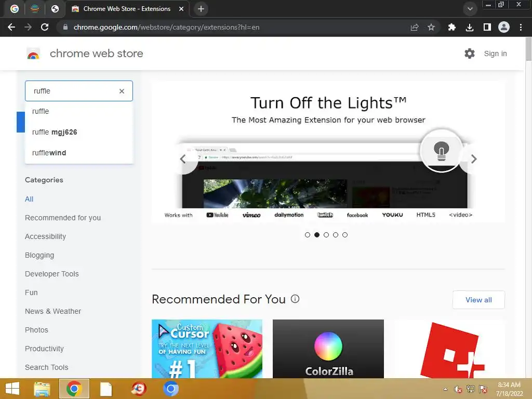Open Chrome three-dot menu

tap(521, 27)
